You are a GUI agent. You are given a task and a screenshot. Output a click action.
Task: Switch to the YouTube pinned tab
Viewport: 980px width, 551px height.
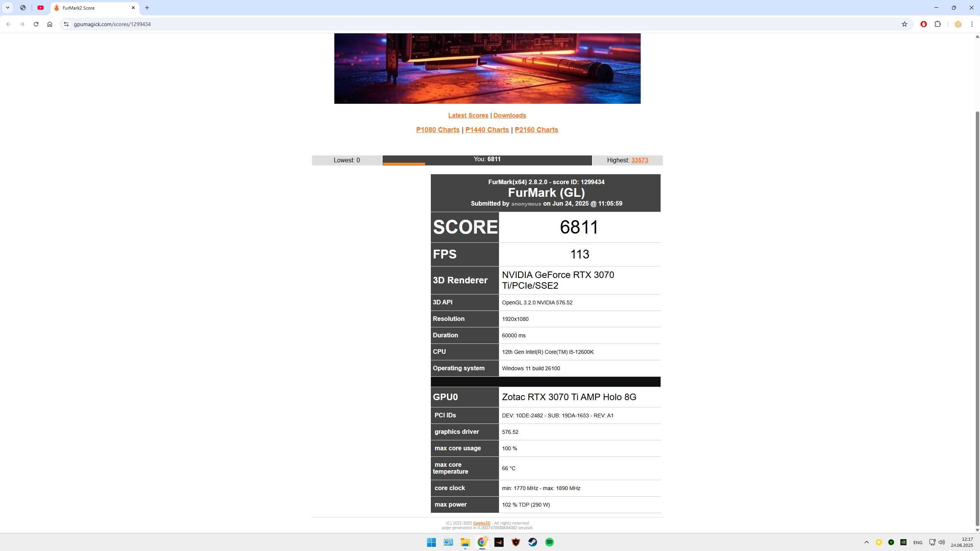click(x=41, y=8)
